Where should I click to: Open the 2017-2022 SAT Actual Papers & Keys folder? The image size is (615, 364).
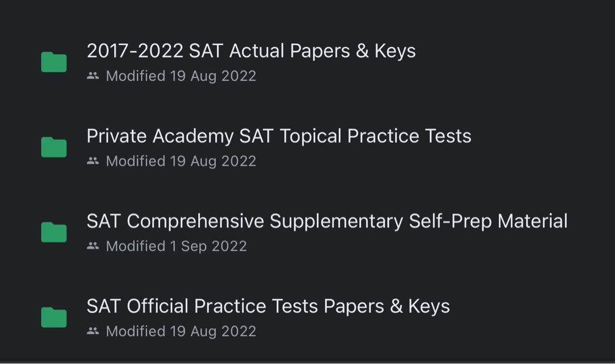click(x=251, y=51)
